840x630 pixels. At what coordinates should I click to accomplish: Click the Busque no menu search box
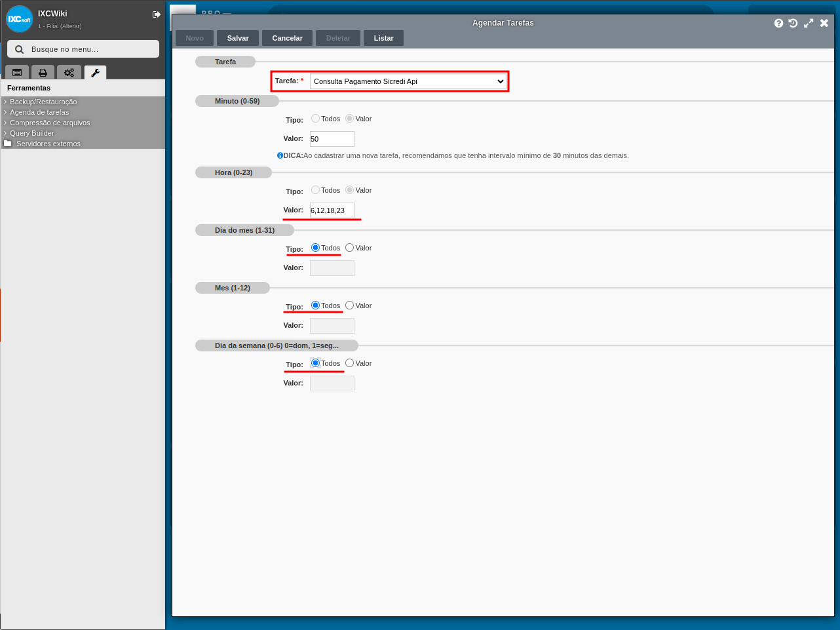pyautogui.click(x=83, y=49)
